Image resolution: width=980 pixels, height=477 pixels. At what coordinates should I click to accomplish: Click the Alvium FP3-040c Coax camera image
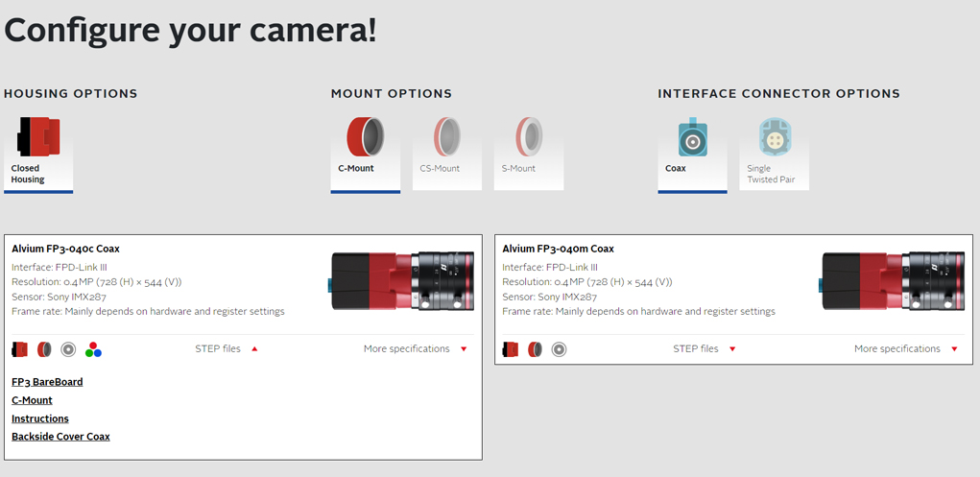[401, 280]
